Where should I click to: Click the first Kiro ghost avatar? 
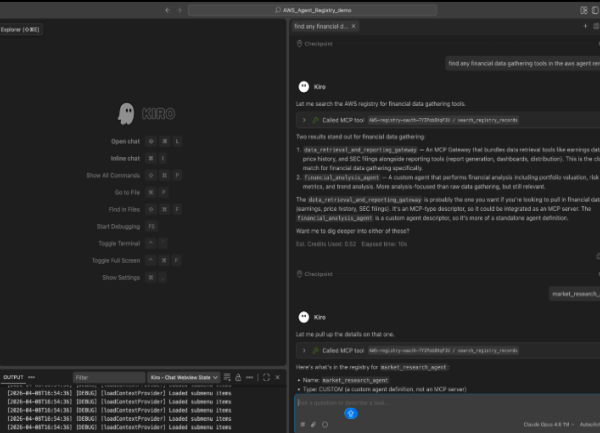tap(304, 87)
